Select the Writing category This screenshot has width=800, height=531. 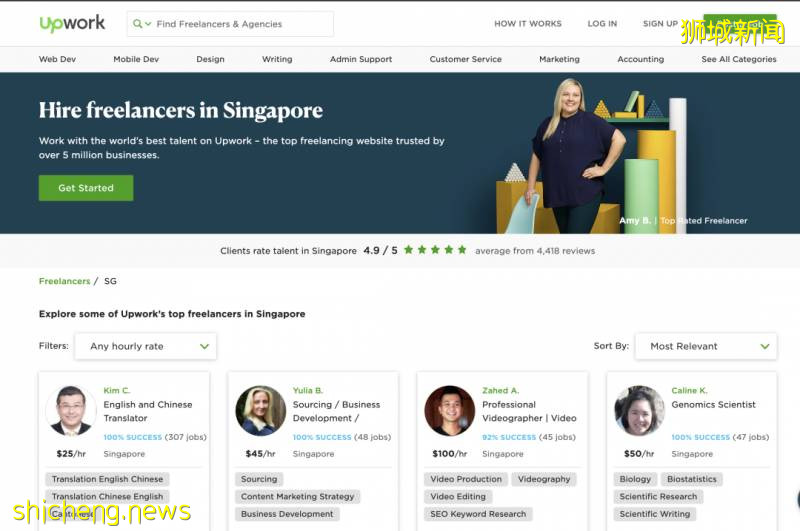coord(277,59)
